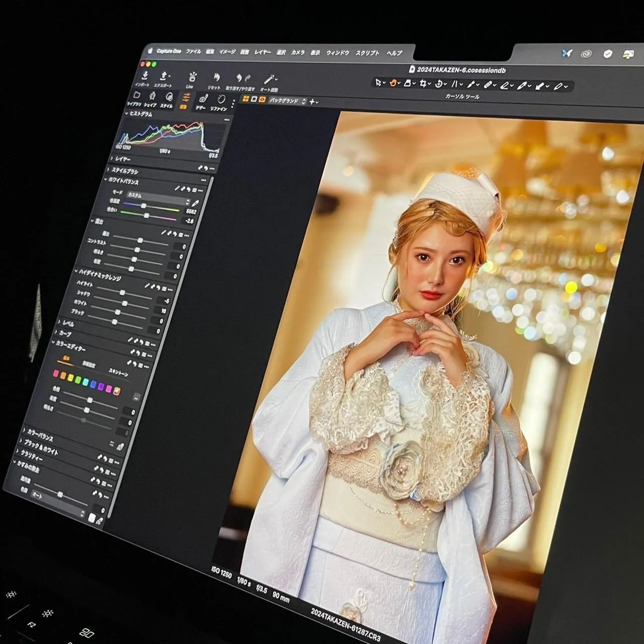Select the Spot Removal brush tool
644x644 pixels.
click(471, 85)
